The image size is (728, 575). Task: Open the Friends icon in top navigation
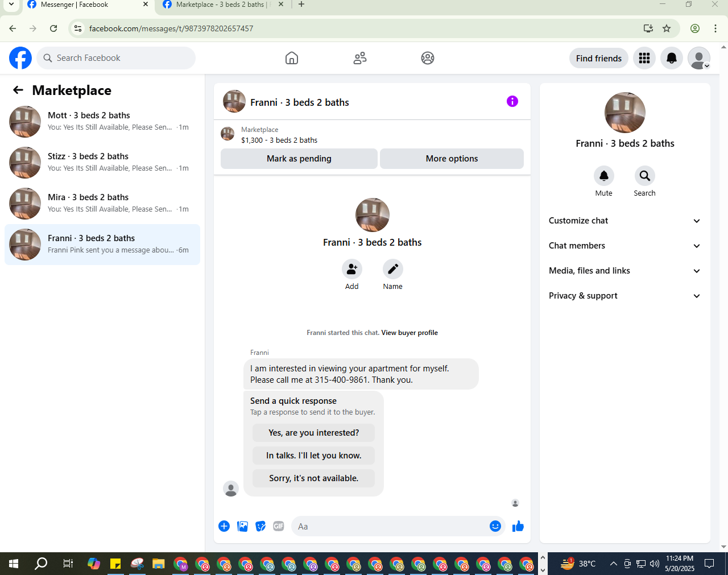pos(360,58)
